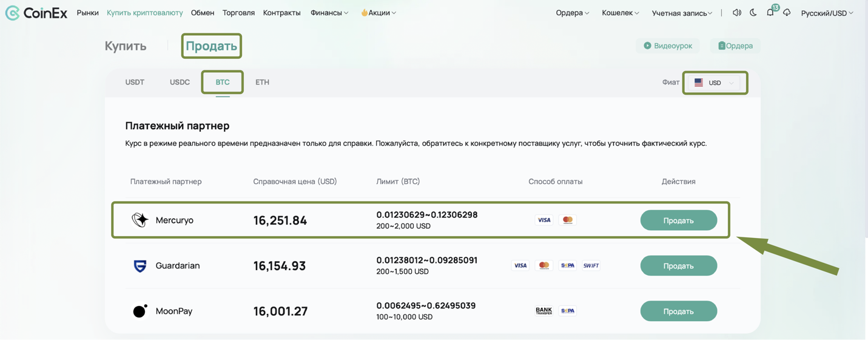Click the MoonPay logo
The width and height of the screenshot is (868, 340).
pos(140,311)
